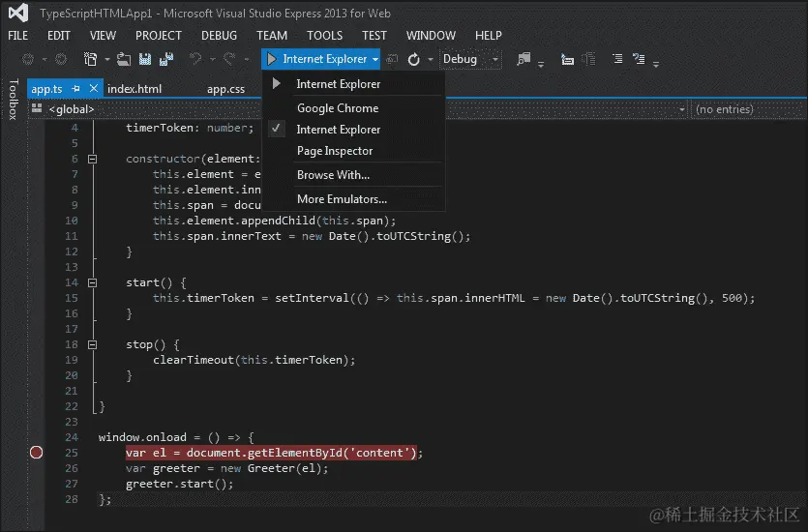Click line number 28 in the gutter

coord(72,499)
